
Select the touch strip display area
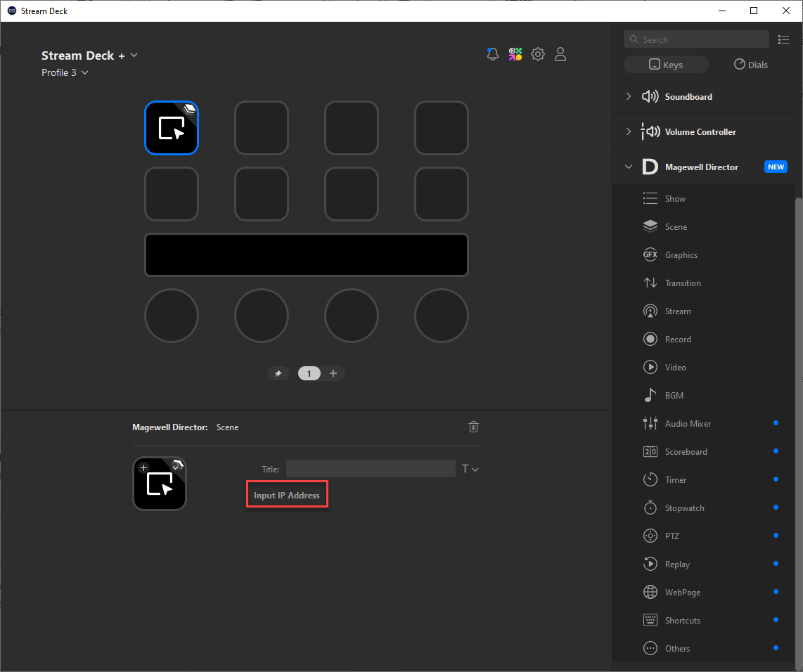pyautogui.click(x=307, y=255)
